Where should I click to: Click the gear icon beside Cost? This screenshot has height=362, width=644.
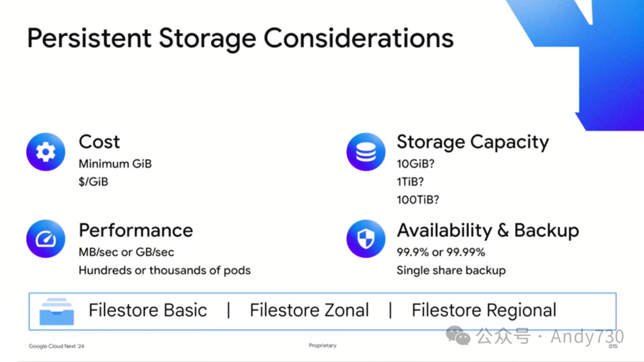tap(45, 152)
